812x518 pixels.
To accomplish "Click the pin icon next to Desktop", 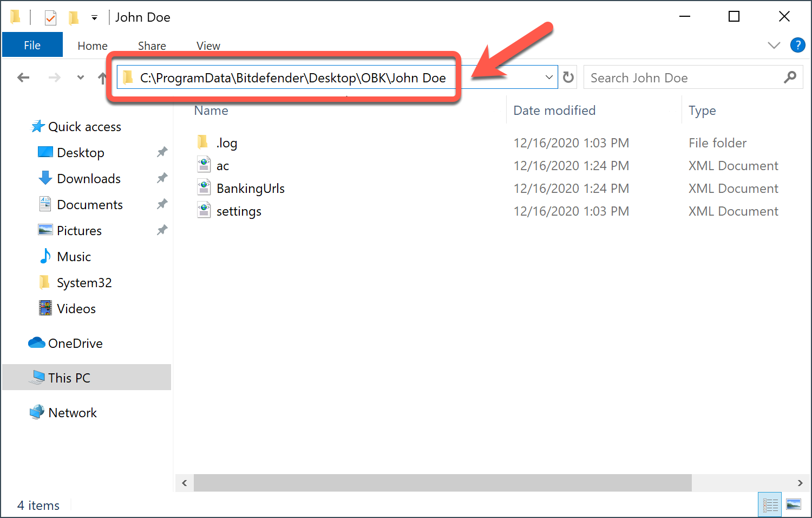I will 162,152.
